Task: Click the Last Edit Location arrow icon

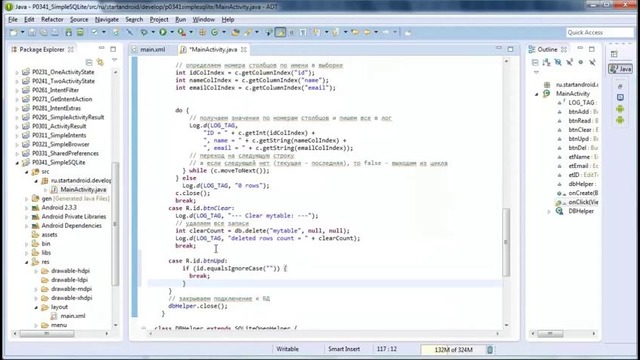Action: click(x=355, y=32)
